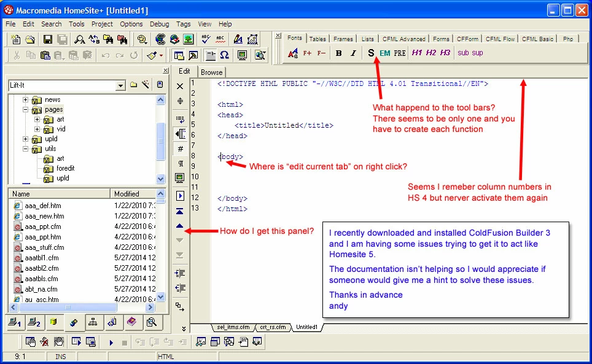Switch to sel_itms.cfm document tab
The image size is (592, 364).
(233, 327)
